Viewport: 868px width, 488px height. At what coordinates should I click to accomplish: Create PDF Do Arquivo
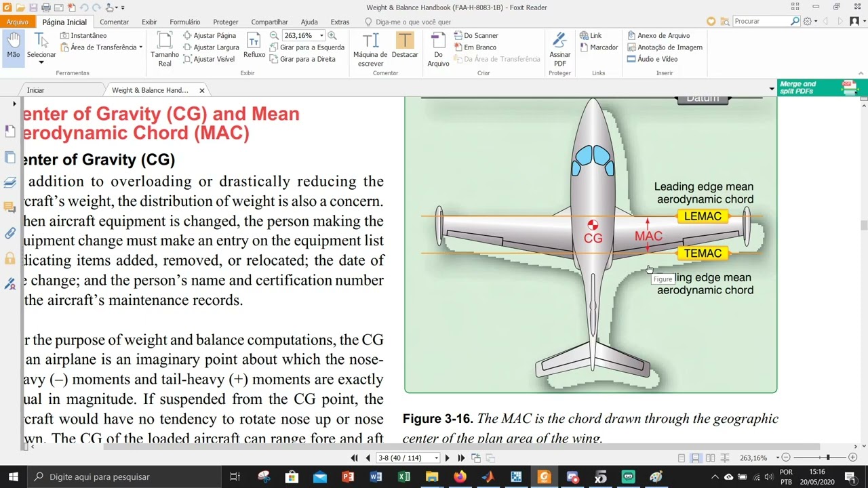point(438,49)
